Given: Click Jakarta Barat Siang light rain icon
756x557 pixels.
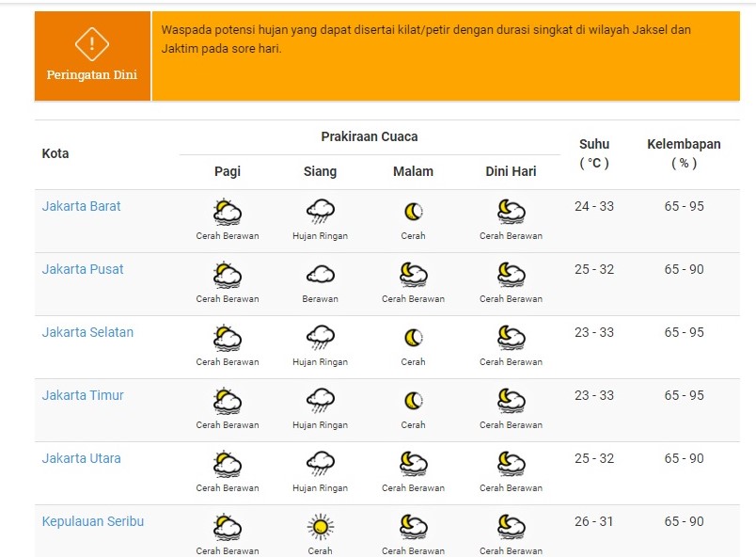Looking at the screenshot, I should tap(320, 212).
